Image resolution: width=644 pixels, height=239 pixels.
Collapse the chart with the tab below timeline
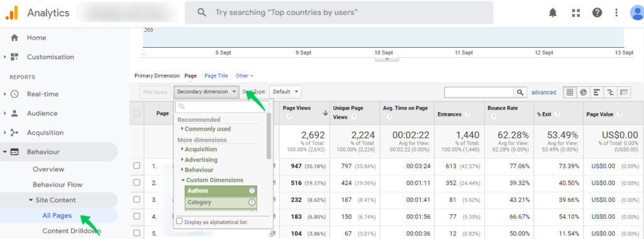coord(387,60)
